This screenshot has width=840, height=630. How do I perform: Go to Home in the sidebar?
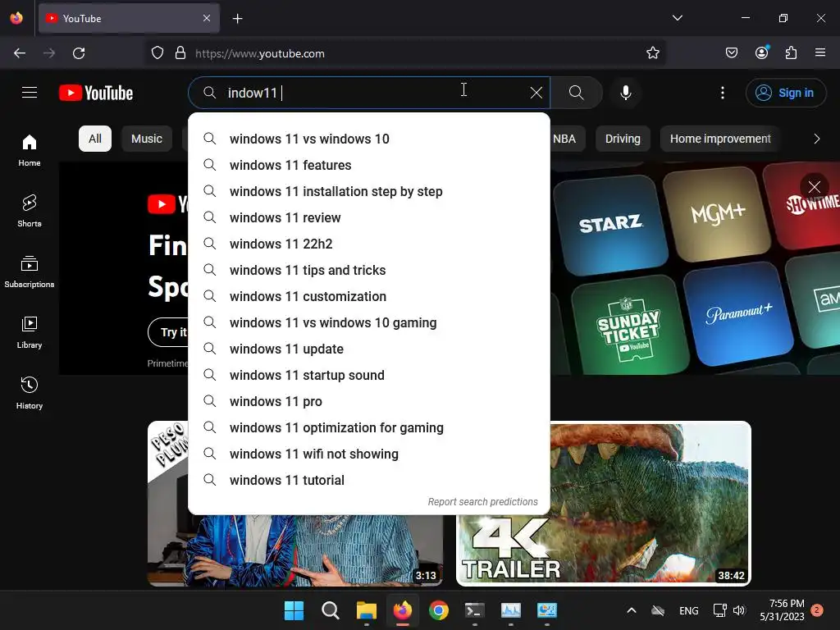30,151
